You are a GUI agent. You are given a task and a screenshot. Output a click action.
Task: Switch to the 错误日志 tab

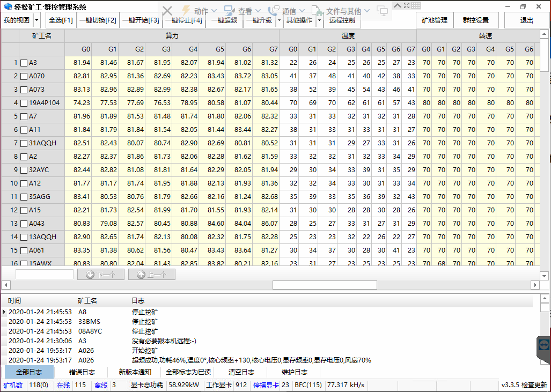click(x=82, y=372)
